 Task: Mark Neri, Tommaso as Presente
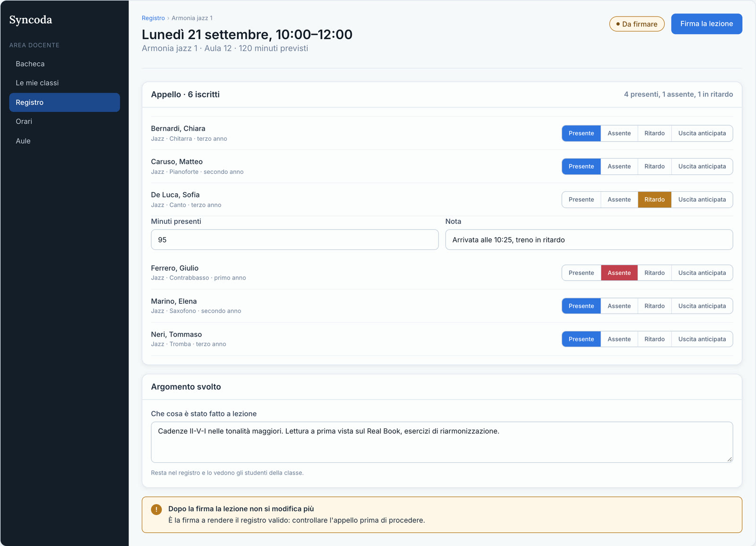(581, 339)
